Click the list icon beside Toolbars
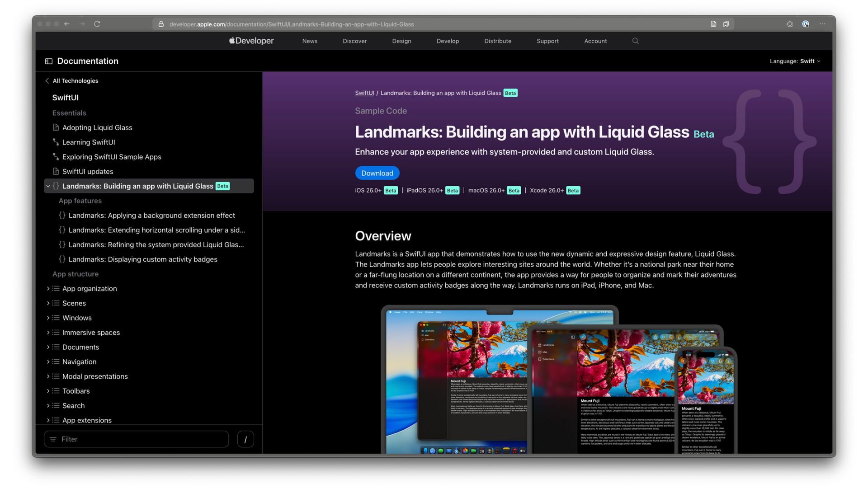868x488 pixels. (x=56, y=391)
